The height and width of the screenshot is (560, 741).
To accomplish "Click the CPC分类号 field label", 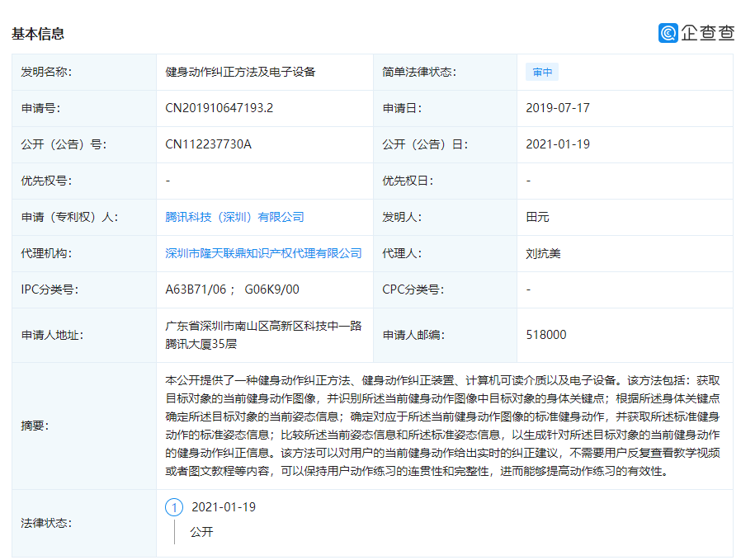I will (x=413, y=289).
